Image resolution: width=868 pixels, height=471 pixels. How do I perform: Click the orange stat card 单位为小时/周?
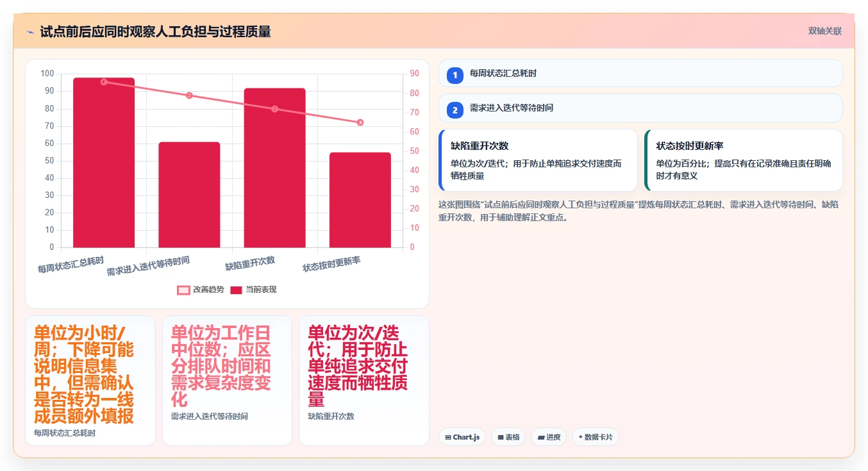(90, 381)
